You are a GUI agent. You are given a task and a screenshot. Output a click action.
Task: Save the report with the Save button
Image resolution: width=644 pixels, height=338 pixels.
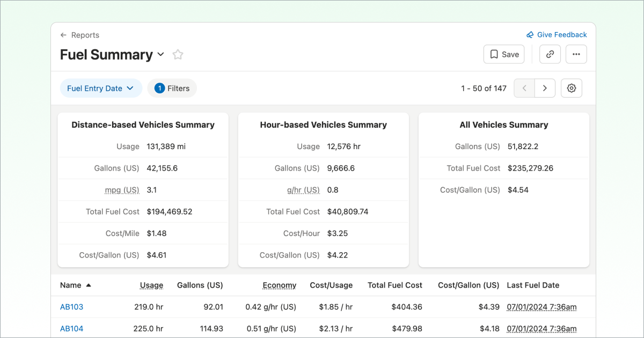point(503,54)
